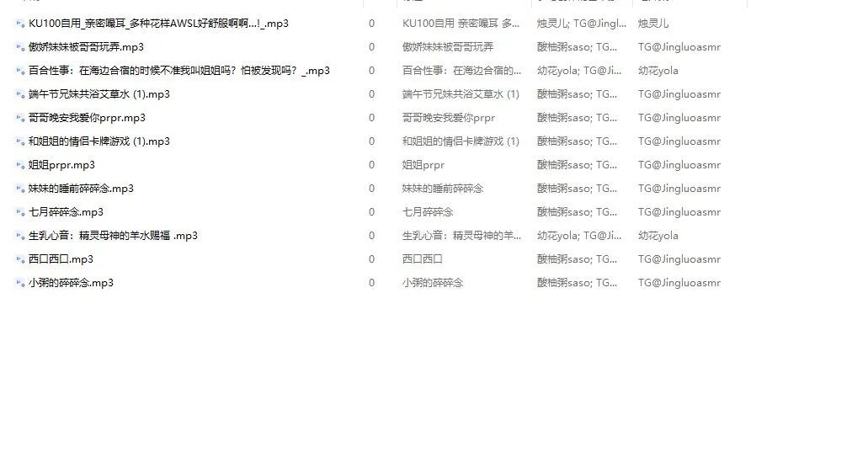Click track number 0 in 西口西口 row
Image resolution: width=868 pixels, height=453 pixels.
(x=371, y=258)
